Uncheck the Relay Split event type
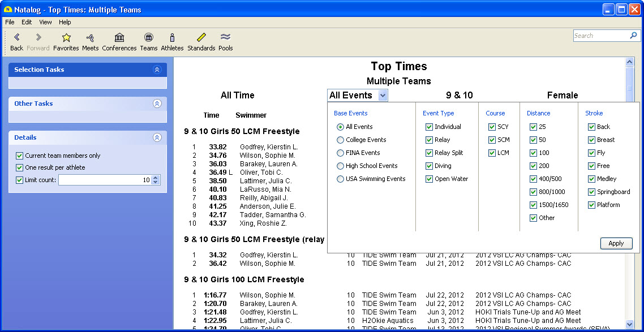This screenshot has height=332, width=644. coord(429,153)
